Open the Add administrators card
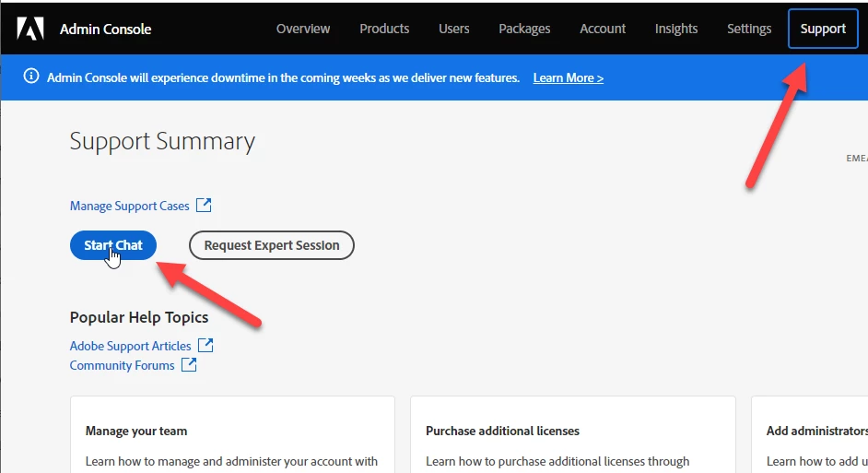Image resolution: width=868 pixels, height=473 pixels. [809, 434]
